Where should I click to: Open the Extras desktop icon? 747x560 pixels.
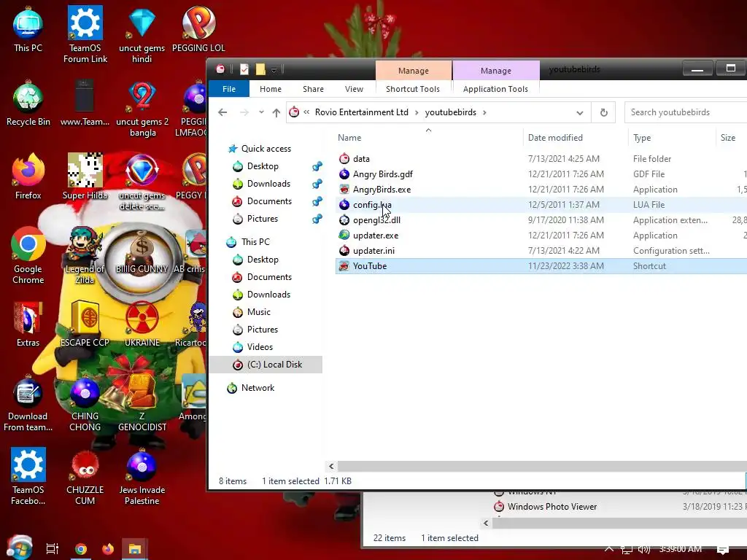click(x=28, y=324)
